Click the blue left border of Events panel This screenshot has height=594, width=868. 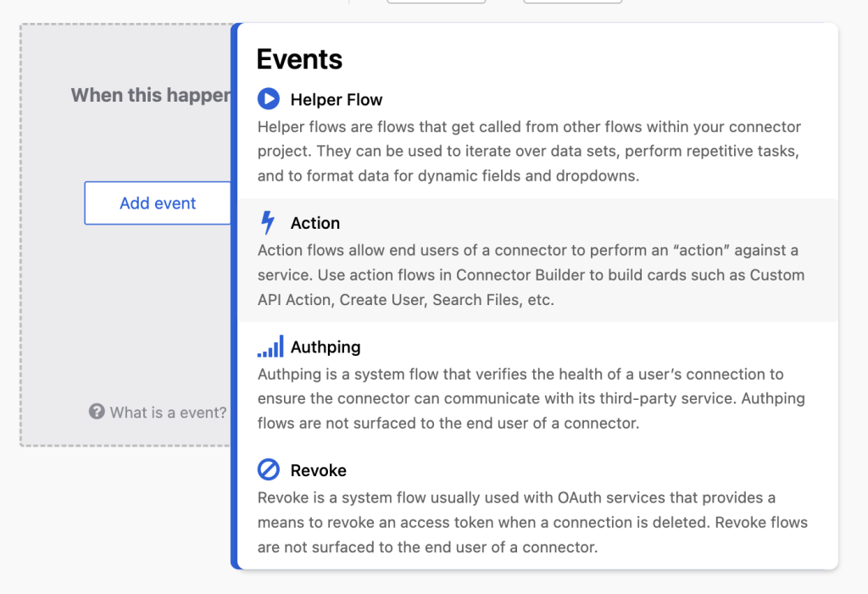point(234,297)
